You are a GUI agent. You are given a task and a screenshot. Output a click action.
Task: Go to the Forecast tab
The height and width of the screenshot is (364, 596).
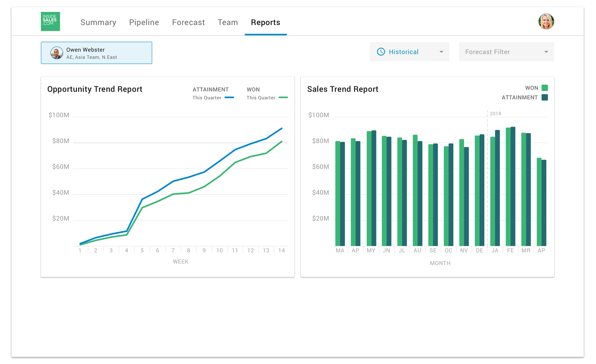(x=188, y=22)
